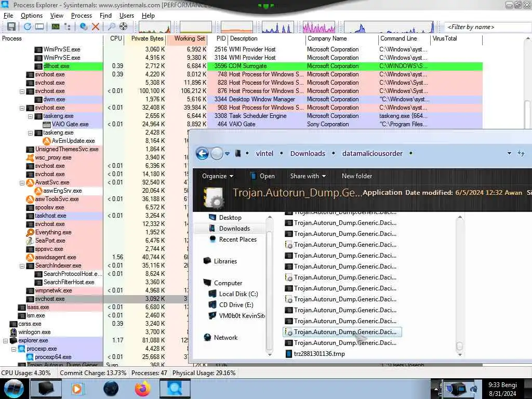This screenshot has height=399, width=532.
Task: Sort by the CPU column header
Action: pos(114,38)
